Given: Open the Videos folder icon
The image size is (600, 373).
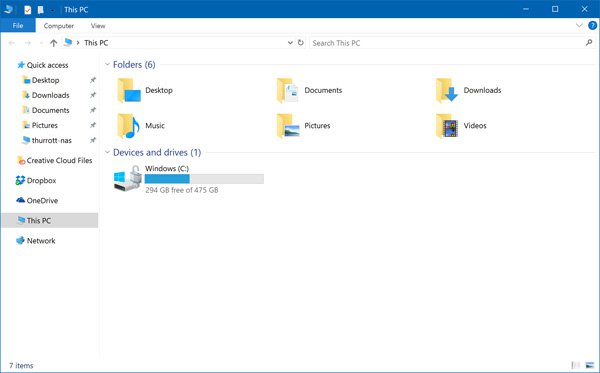Looking at the screenshot, I should [447, 125].
